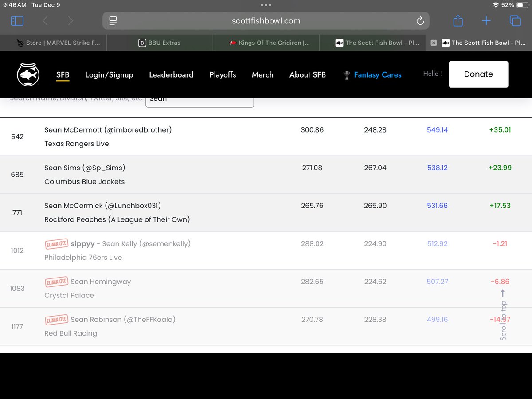
Task: Click total score 538.12
Action: point(437,168)
